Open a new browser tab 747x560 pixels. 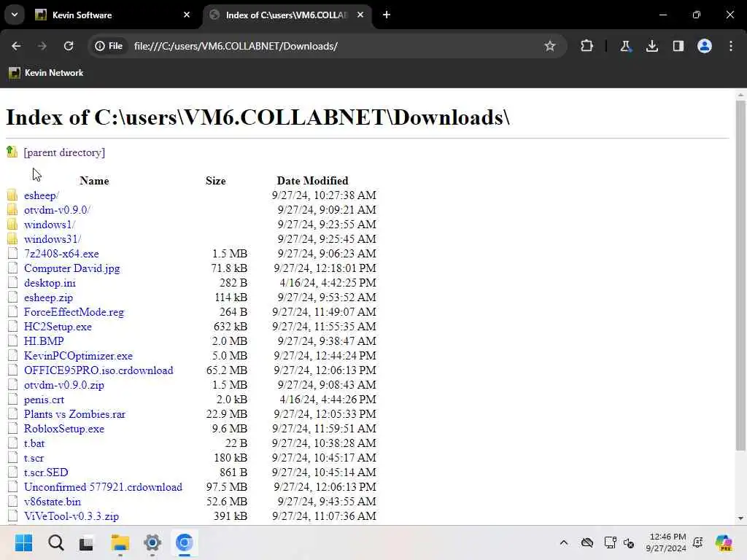point(387,15)
